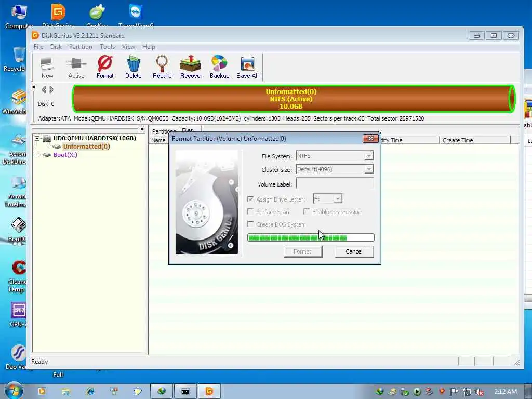Click the DiskGenius taskbar button
The height and width of the screenshot is (399, 532).
(x=209, y=391)
